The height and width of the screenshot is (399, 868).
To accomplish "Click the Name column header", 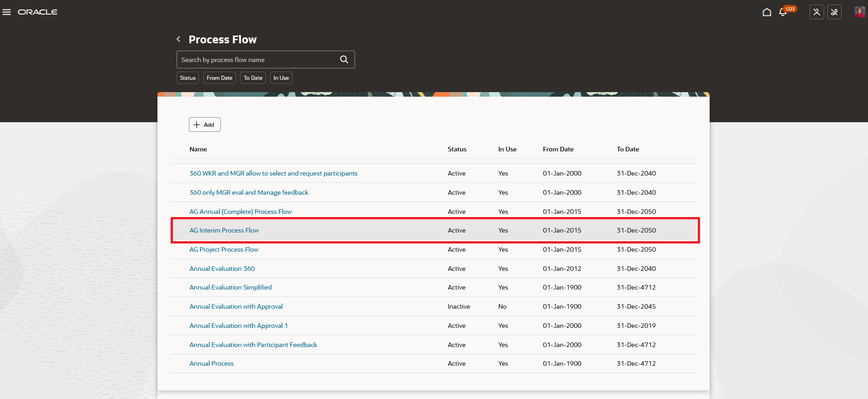I will pyautogui.click(x=198, y=149).
